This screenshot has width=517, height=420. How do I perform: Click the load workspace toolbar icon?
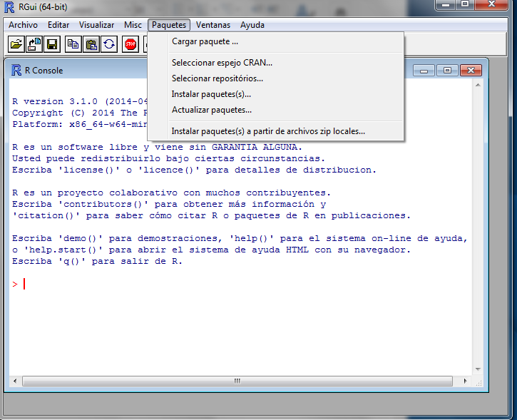tap(34, 44)
